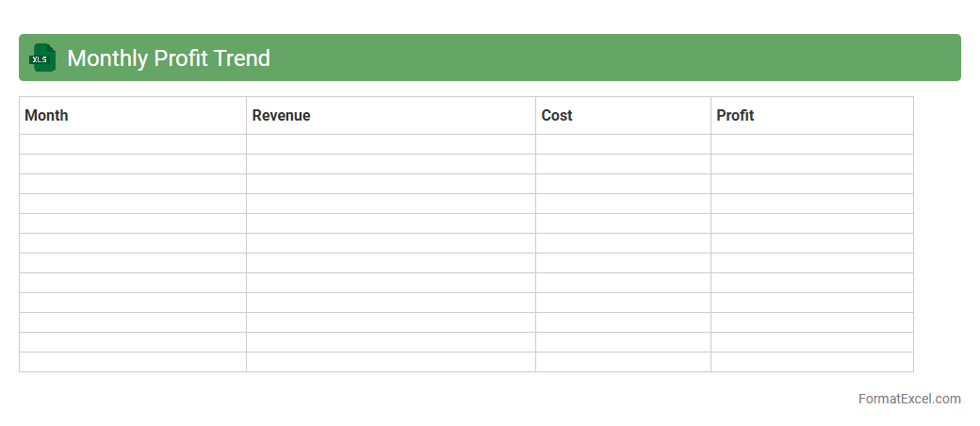This screenshot has height=426, width=980.
Task: Click first empty cell under Cost
Action: (x=623, y=144)
